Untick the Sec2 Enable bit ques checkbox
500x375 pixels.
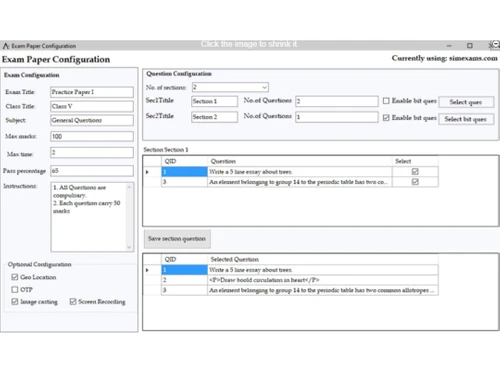(386, 118)
